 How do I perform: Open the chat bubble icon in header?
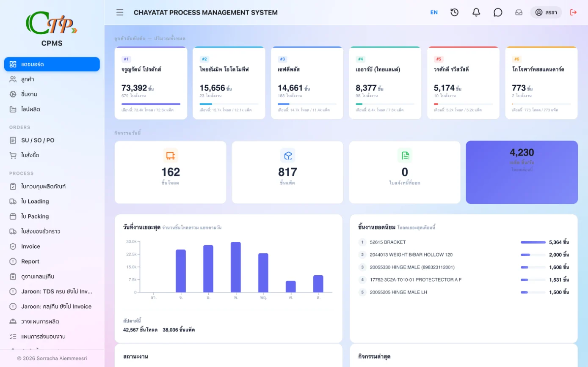(498, 12)
